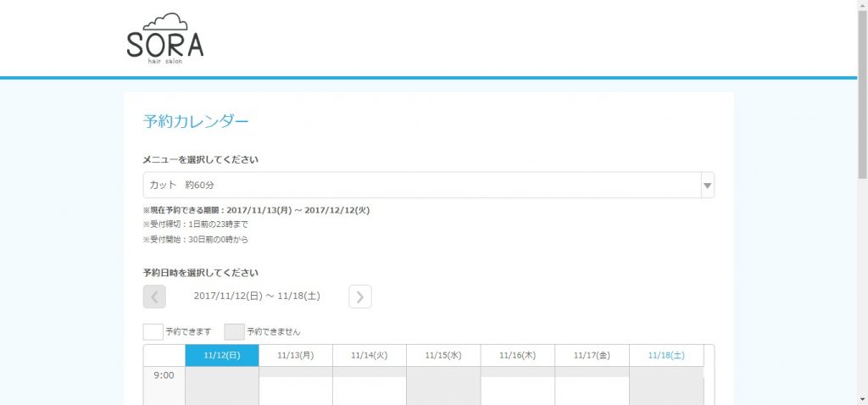Click the date range 2017/11/12(日) ～ 11/18(土)

pos(257,297)
